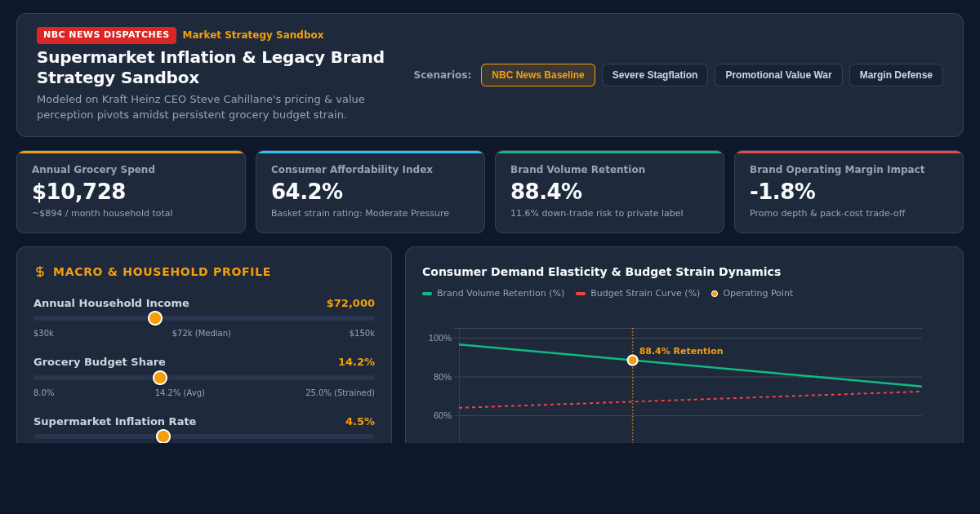The height and width of the screenshot is (514, 980).
Task: Toggle Operating Point legend entry
Action: click(752, 294)
